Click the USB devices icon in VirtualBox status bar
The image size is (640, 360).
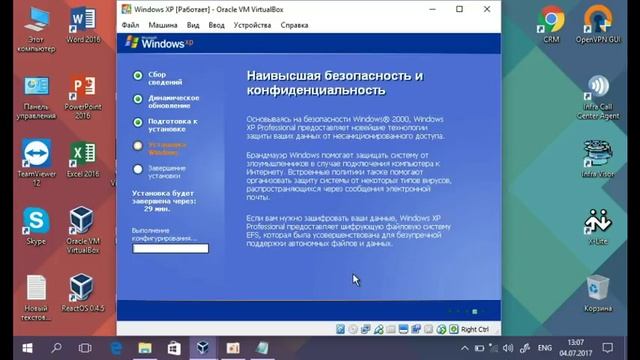pyautogui.click(x=378, y=329)
